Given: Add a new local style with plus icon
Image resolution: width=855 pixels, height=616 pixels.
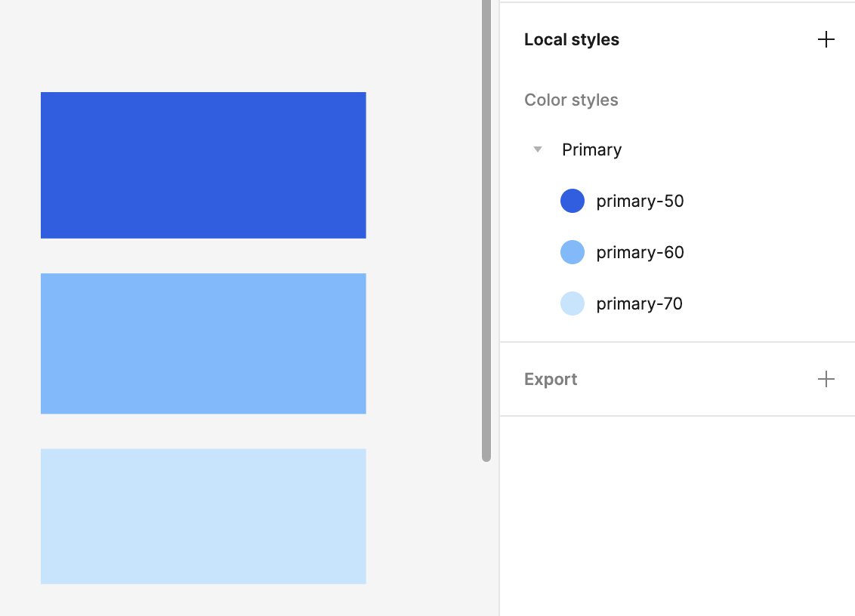Looking at the screenshot, I should click(826, 39).
